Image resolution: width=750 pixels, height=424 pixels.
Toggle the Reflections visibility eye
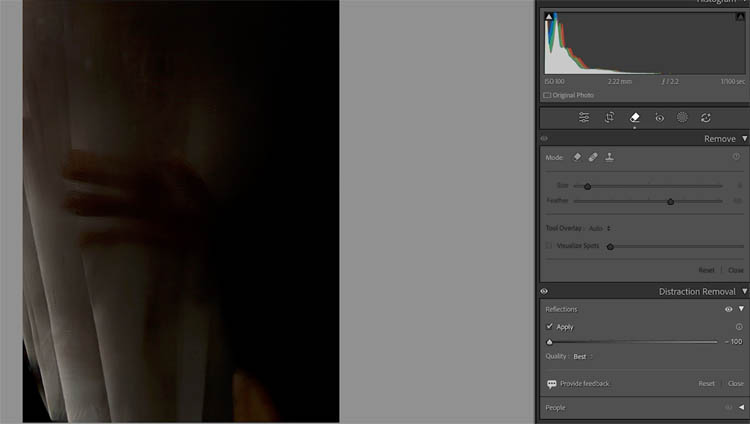click(x=728, y=309)
